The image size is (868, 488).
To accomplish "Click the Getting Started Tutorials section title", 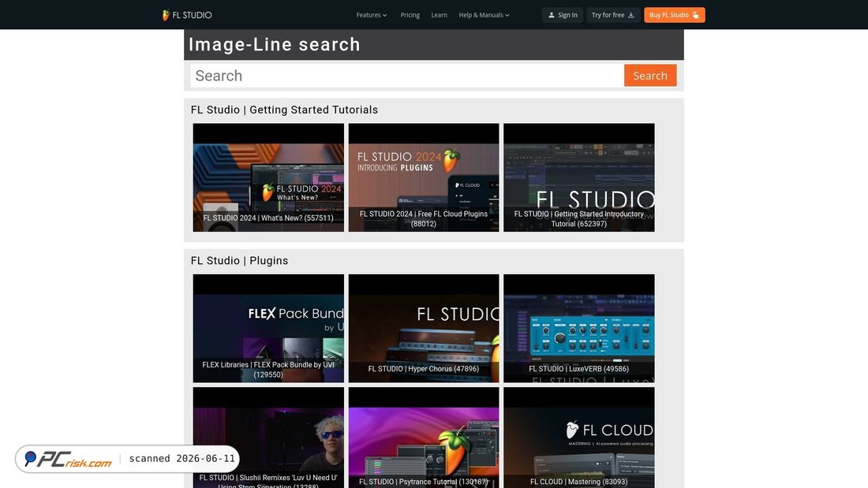I will coord(285,110).
